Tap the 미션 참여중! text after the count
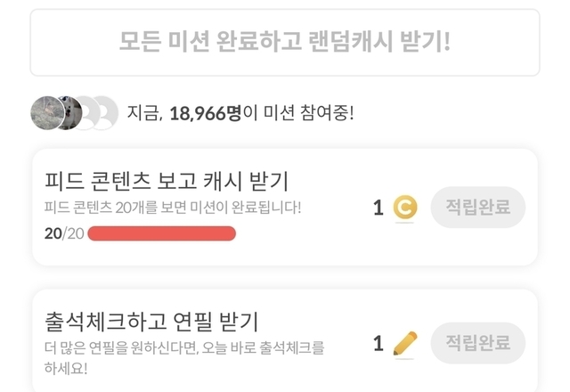The width and height of the screenshot is (570, 392). [x=303, y=114]
